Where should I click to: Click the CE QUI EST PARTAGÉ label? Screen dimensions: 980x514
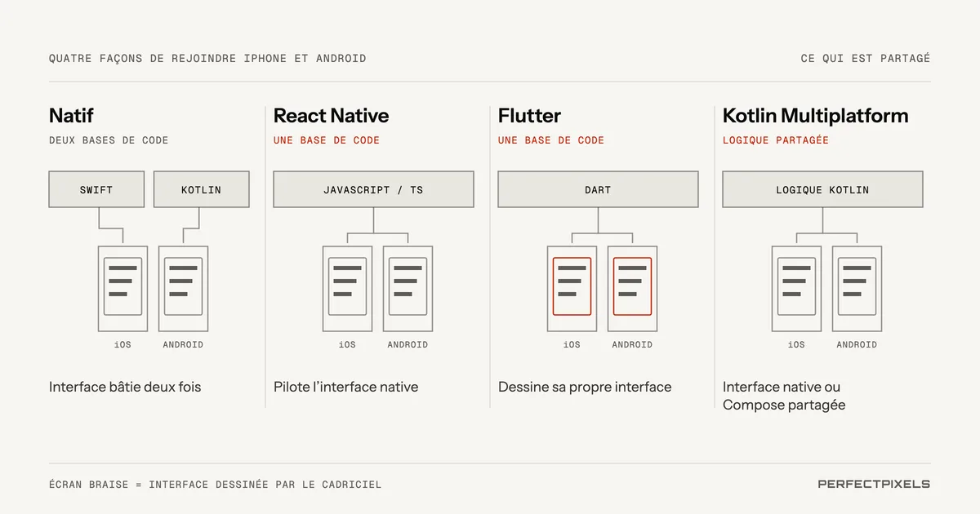[866, 59]
